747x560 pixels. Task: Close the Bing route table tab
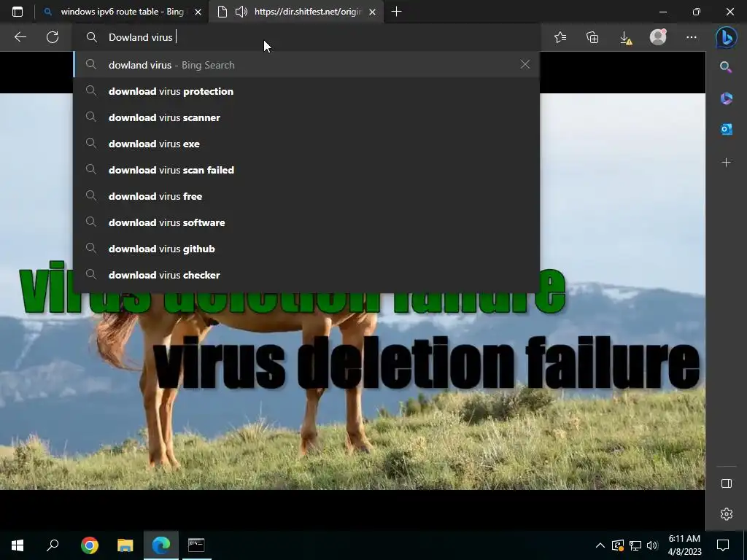[198, 12]
